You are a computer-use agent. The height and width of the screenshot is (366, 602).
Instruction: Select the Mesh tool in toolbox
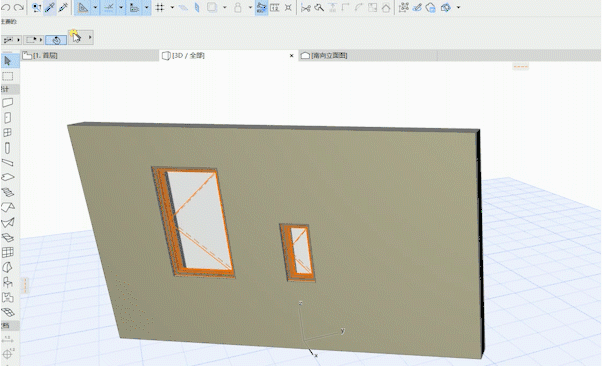point(8,312)
